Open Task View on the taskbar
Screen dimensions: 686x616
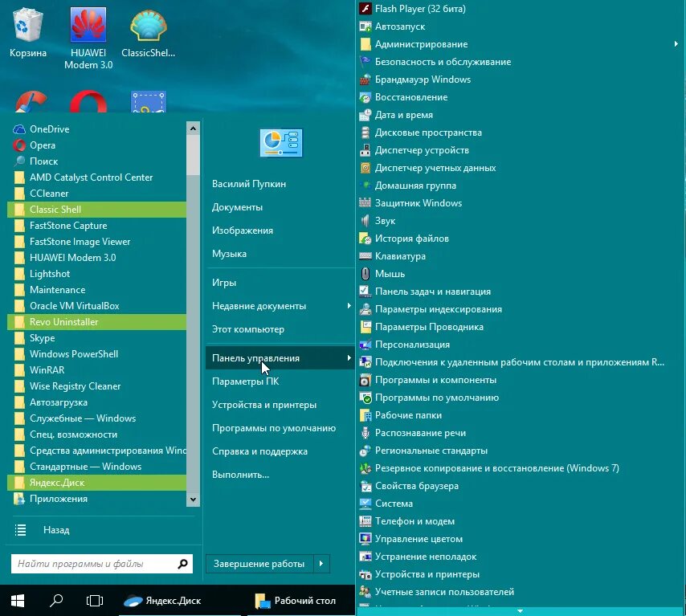pos(95,600)
